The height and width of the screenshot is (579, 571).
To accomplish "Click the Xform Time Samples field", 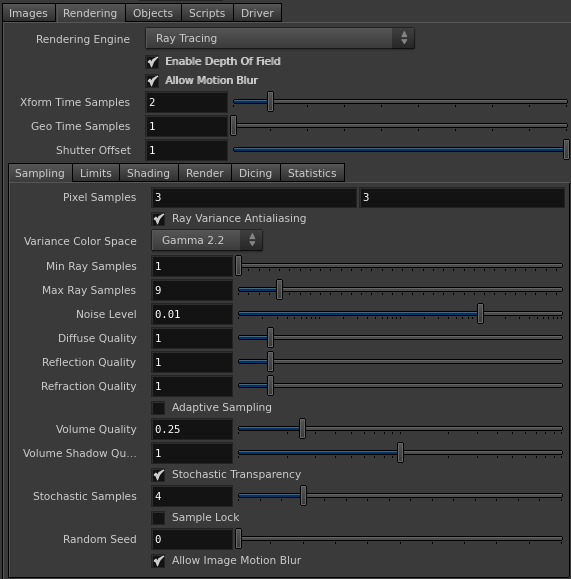I will tap(187, 102).
